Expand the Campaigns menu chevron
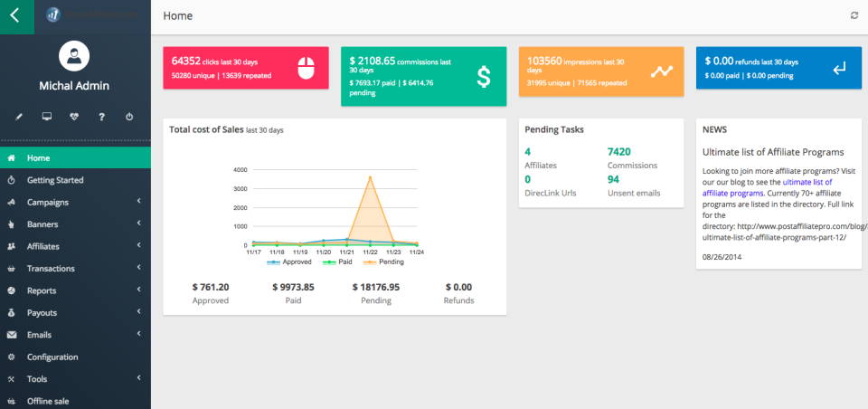Viewport: 868px width, 409px height. 139,201
